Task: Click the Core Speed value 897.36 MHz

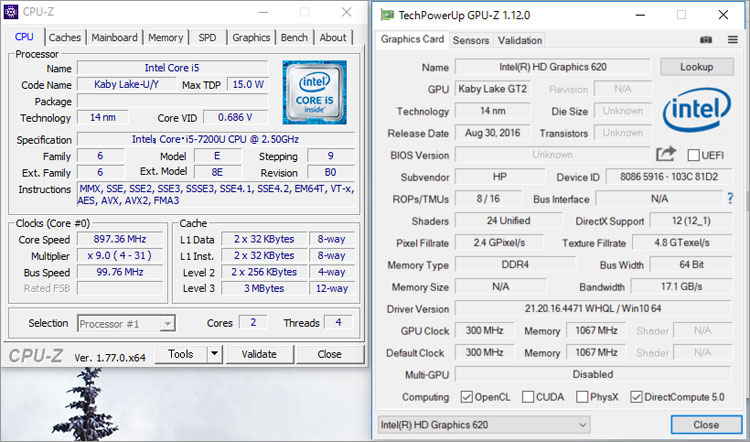Action: (120, 239)
